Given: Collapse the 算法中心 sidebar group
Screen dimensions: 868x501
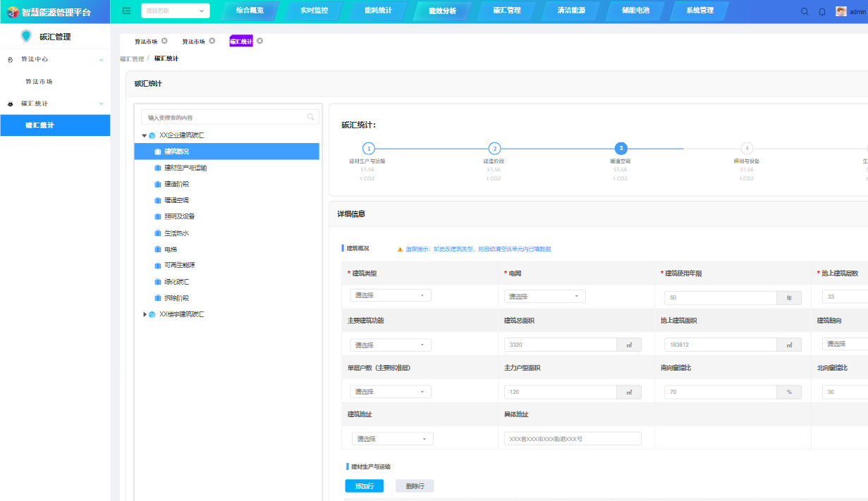Looking at the screenshot, I should pos(102,60).
